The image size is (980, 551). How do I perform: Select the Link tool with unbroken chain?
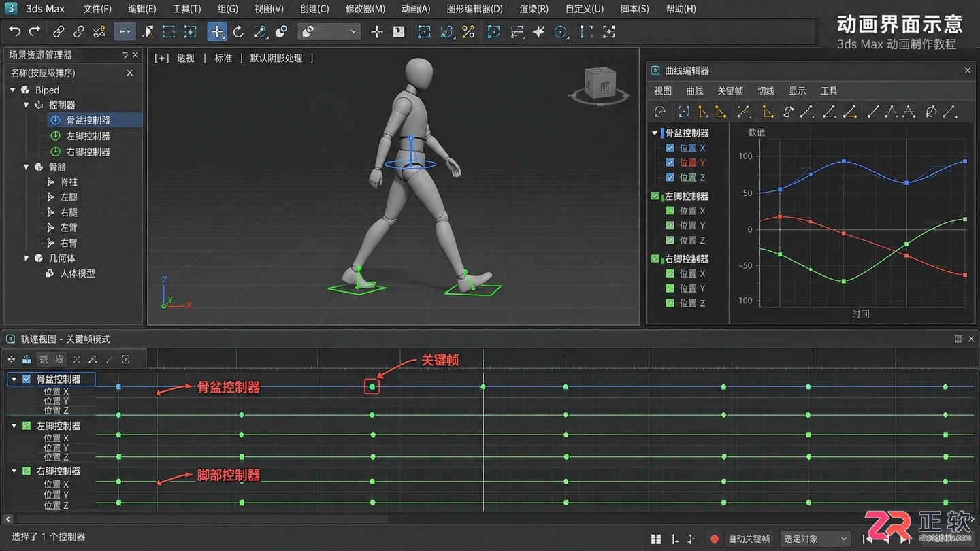tap(59, 31)
